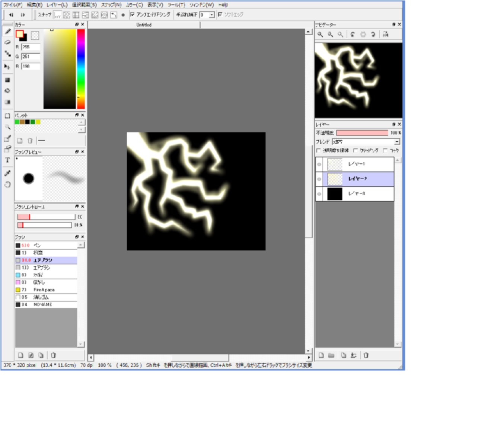This screenshot has width=484, height=448.
Task: Select レイヤー3 thumbnail in the Layer panel
Action: (335, 194)
